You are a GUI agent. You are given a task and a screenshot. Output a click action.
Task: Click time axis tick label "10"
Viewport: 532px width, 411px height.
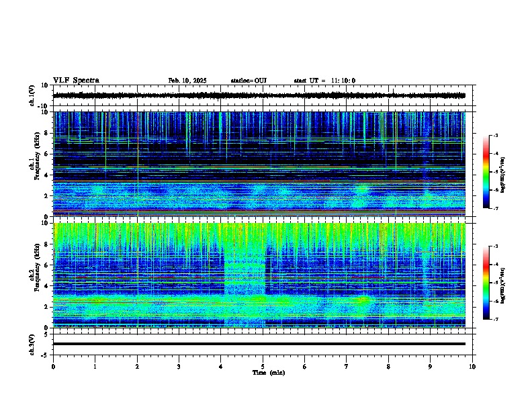pos(472,367)
